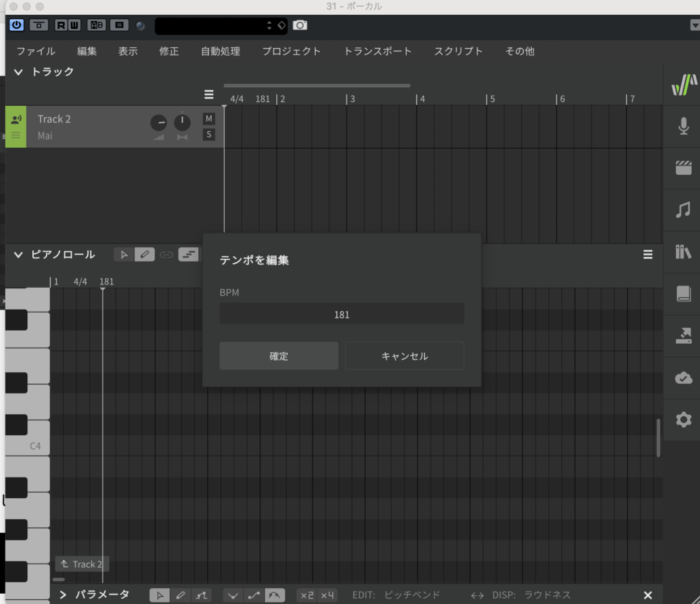Select the pencil tool in piano roll
700x604 pixels.
click(x=144, y=255)
